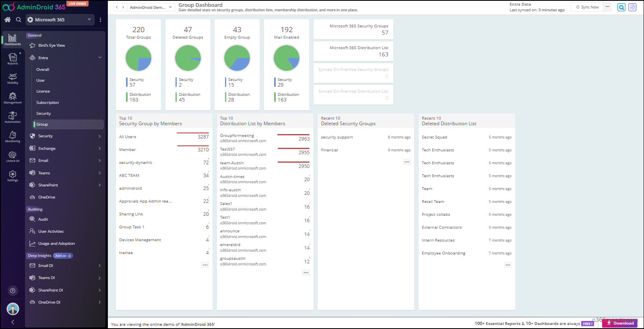Click the top-right search icon button
This screenshot has width=644, height=329.
(621, 7)
